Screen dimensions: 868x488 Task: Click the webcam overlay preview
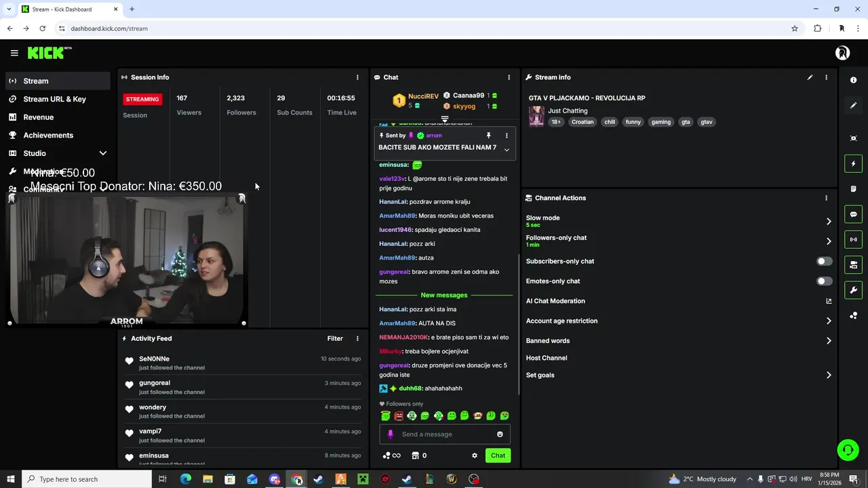click(127, 259)
